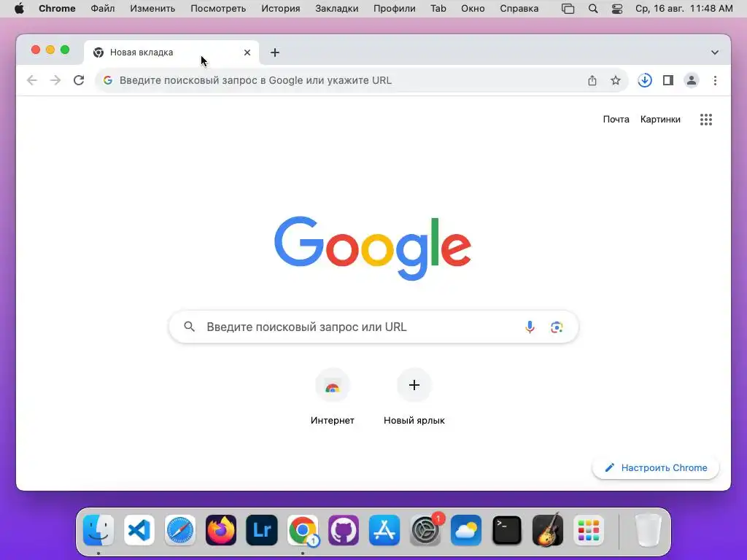The image size is (747, 560).
Task: Launch GarageBand from the Dock
Action: [548, 530]
